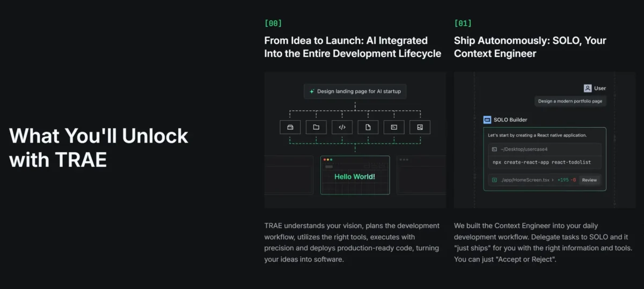Click the -0 deletions count
Image resolution: width=644 pixels, height=289 pixels.
coord(574,180)
